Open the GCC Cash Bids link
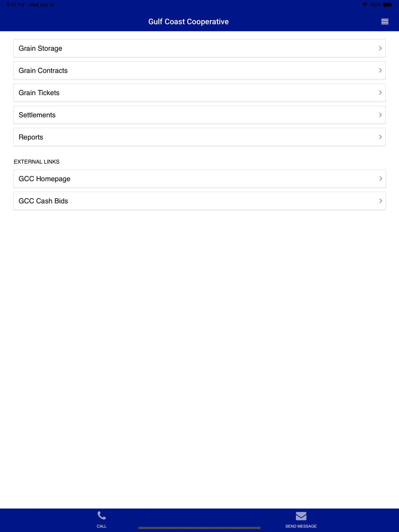The height and width of the screenshot is (532, 399). (x=199, y=201)
